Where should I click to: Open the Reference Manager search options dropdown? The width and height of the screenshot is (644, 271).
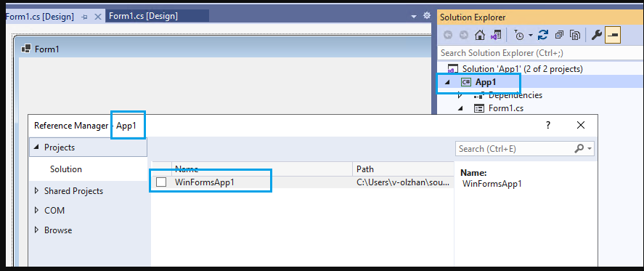590,149
